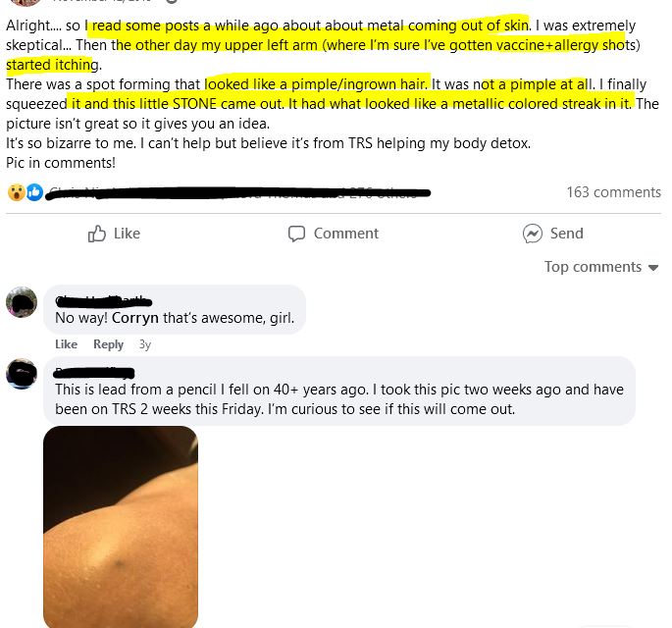Click the thumbs-up Like icon under post

pos(97,234)
